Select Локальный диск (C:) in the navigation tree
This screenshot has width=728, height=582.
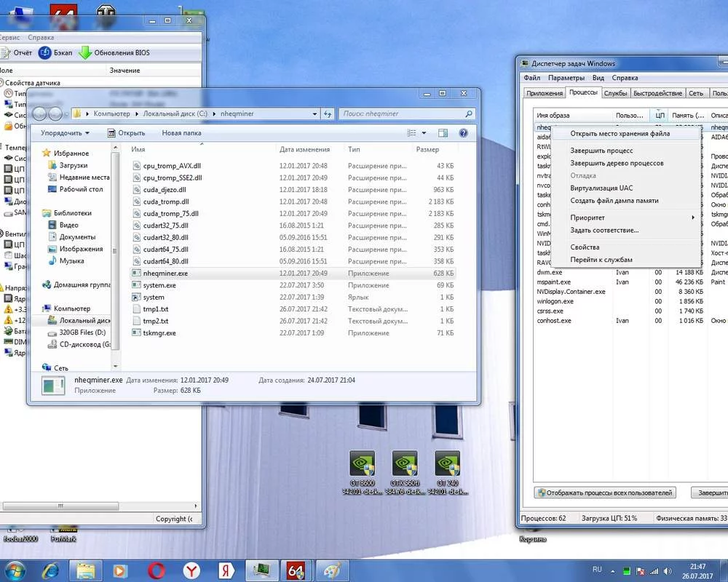click(84, 321)
